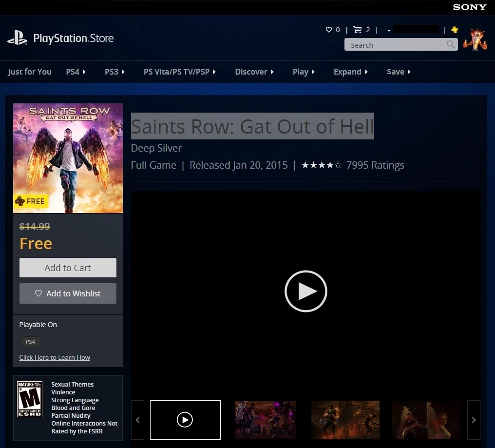
Task: Expand the PS4 menu
Action: [x=76, y=72]
